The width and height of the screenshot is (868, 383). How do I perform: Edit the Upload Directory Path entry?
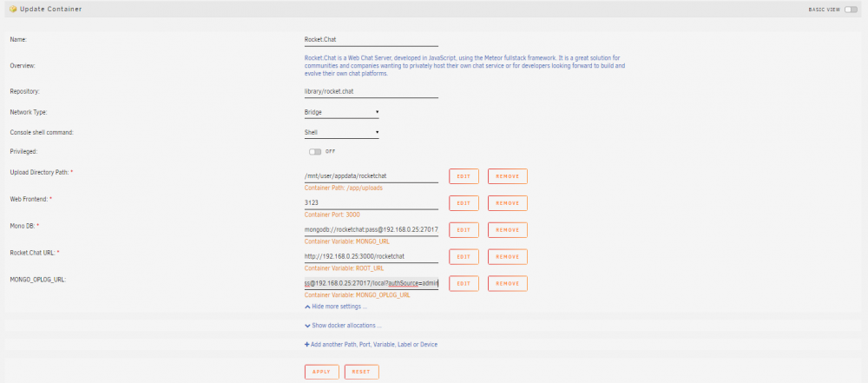tap(464, 176)
